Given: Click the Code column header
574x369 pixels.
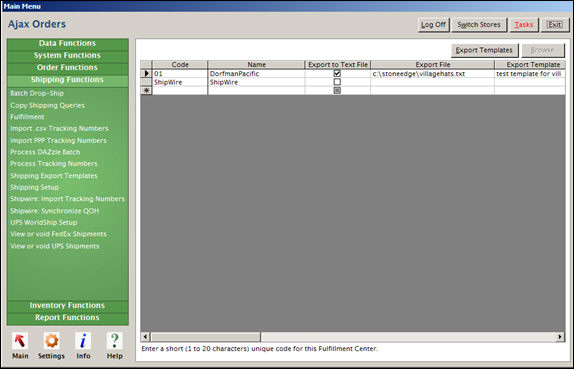Looking at the screenshot, I should pos(180,65).
